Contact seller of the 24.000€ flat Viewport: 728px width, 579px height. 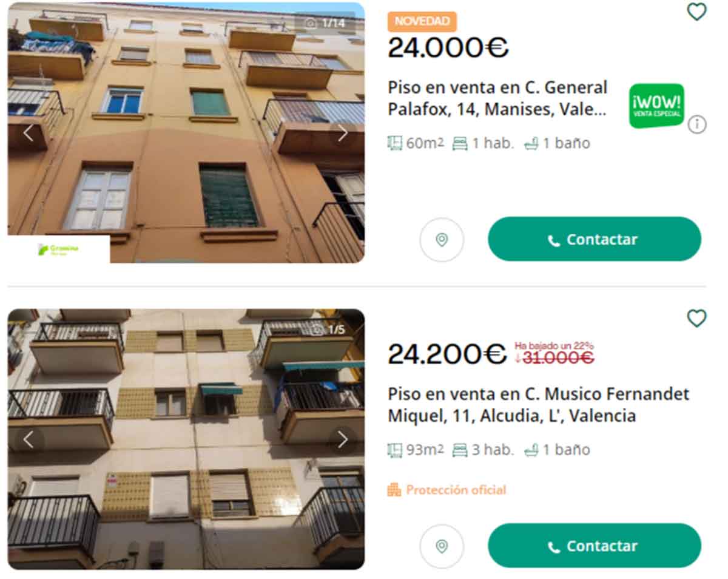[595, 239]
